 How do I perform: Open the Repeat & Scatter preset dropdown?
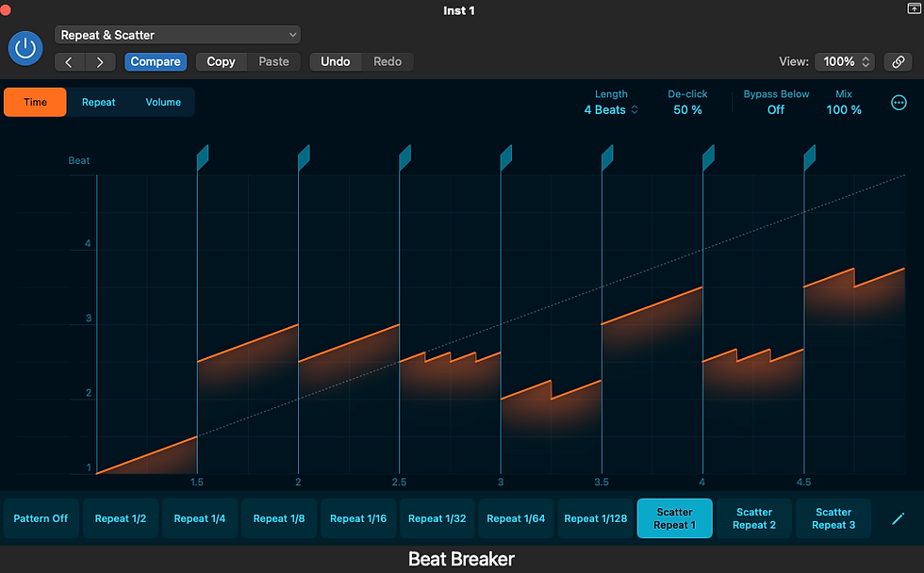point(177,35)
